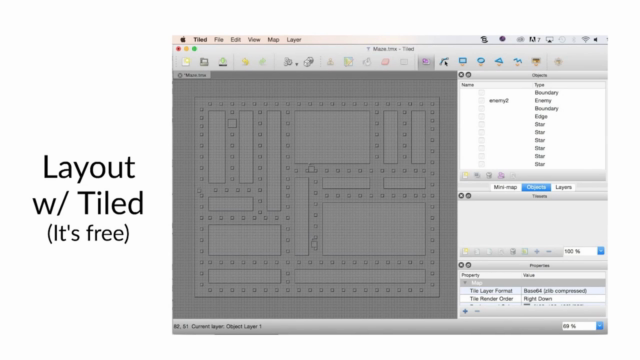Select the Insert Polyline tool
The image size is (640, 360).
518,62
